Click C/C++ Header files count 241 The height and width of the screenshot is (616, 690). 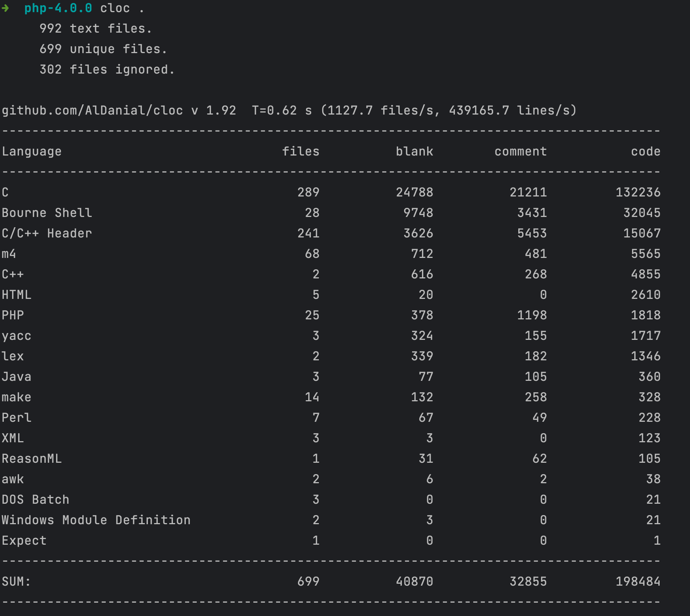pyautogui.click(x=308, y=233)
